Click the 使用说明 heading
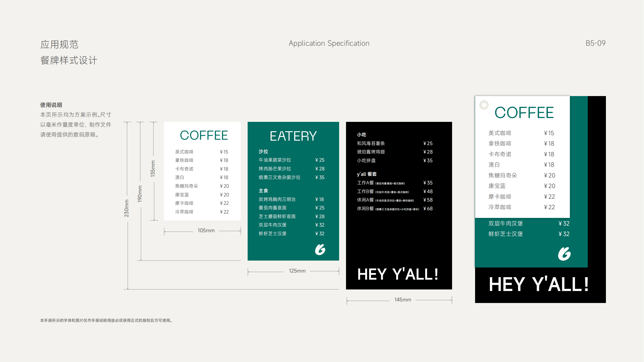This screenshot has width=644, height=362. point(51,105)
